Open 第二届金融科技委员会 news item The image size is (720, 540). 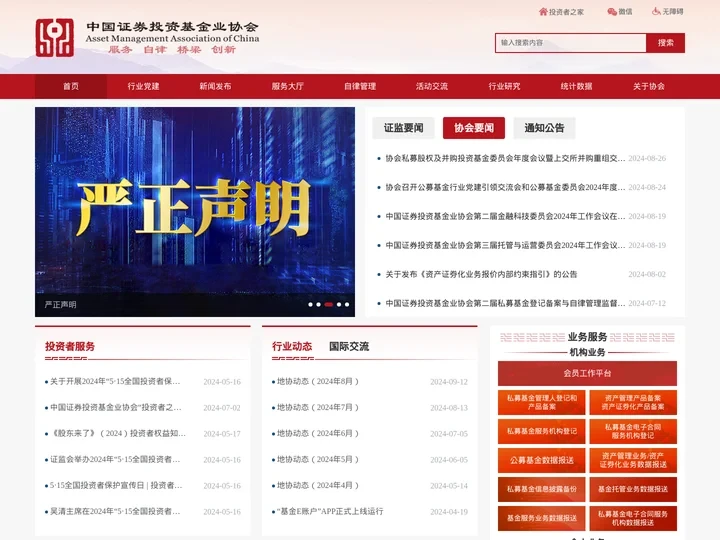(505, 216)
